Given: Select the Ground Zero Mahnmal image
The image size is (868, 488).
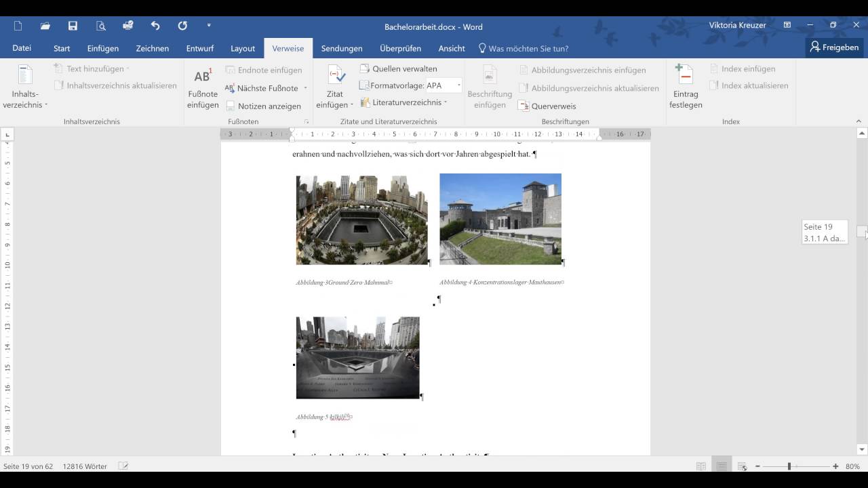Looking at the screenshot, I should coord(361,220).
